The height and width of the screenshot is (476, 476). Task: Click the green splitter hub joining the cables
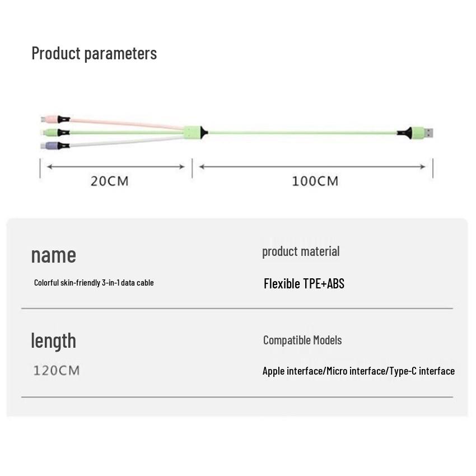[192, 133]
